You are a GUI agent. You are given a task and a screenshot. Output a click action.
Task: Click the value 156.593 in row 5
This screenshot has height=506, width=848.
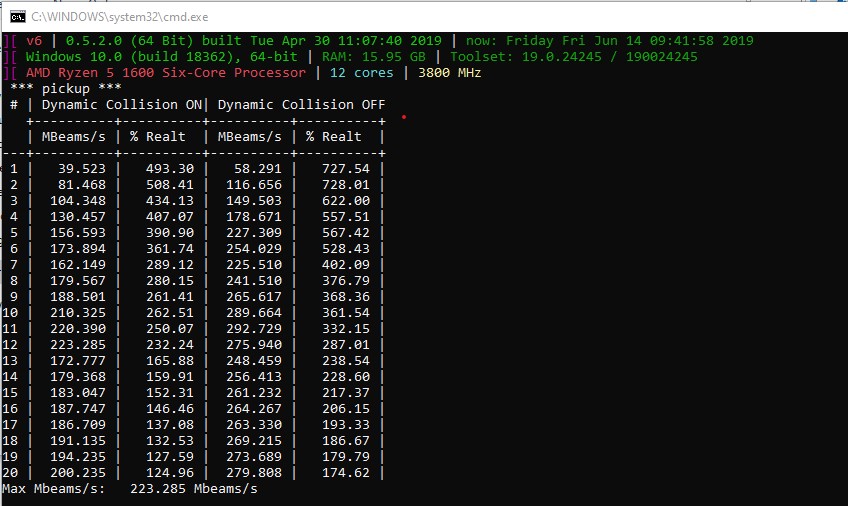click(x=78, y=233)
